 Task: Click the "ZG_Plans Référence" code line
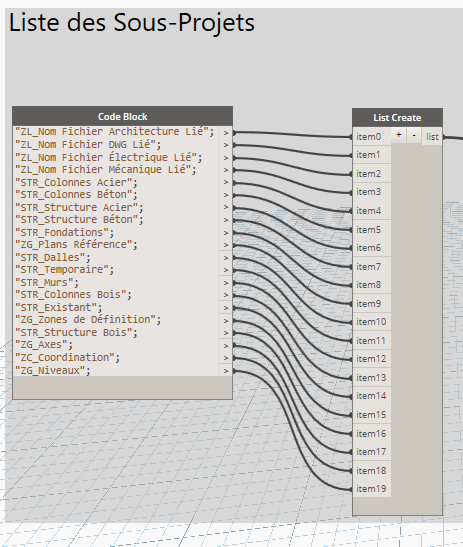76,245
